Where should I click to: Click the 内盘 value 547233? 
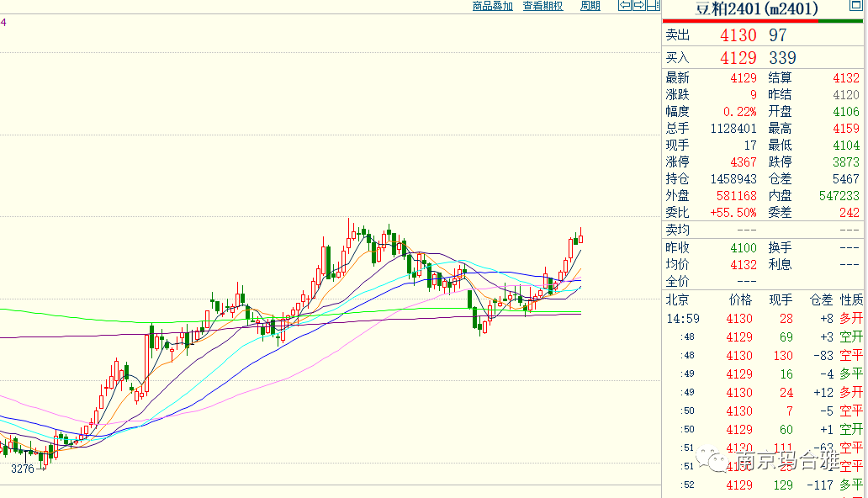(x=839, y=195)
